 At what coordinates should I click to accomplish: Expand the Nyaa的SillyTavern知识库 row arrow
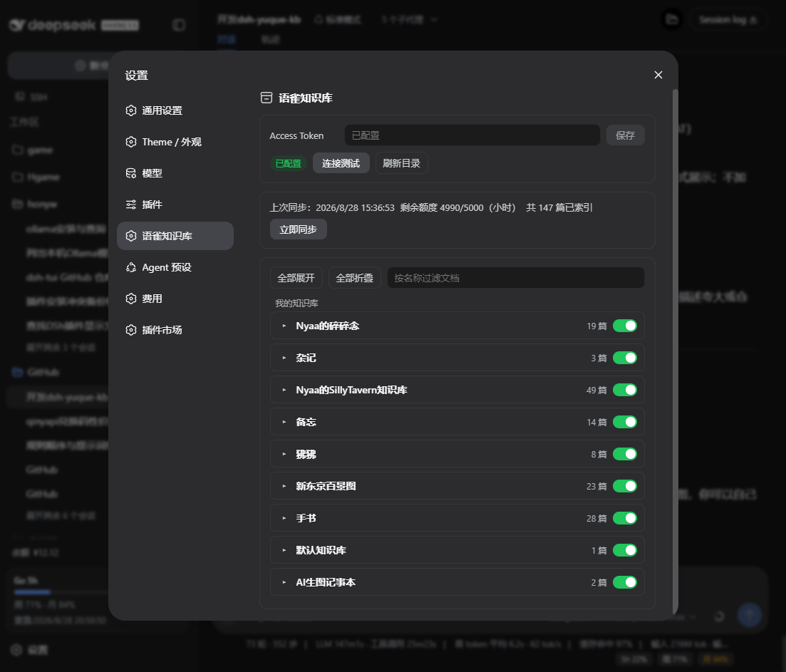(284, 390)
